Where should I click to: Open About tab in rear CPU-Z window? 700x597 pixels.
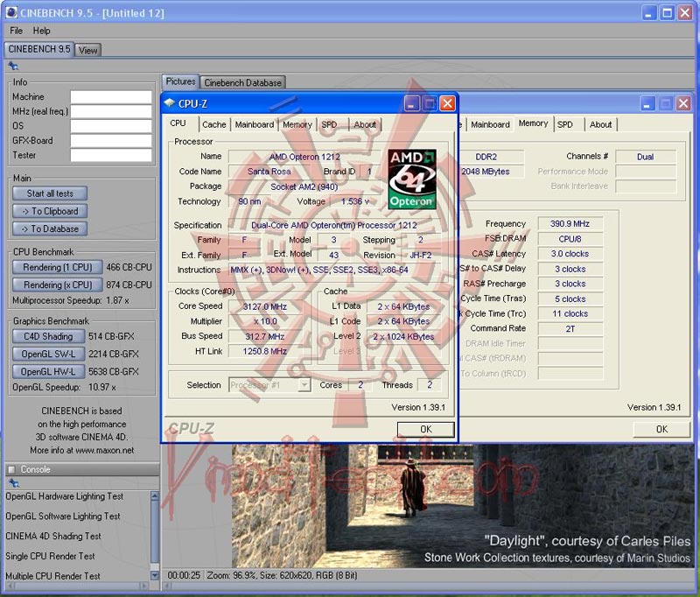600,124
